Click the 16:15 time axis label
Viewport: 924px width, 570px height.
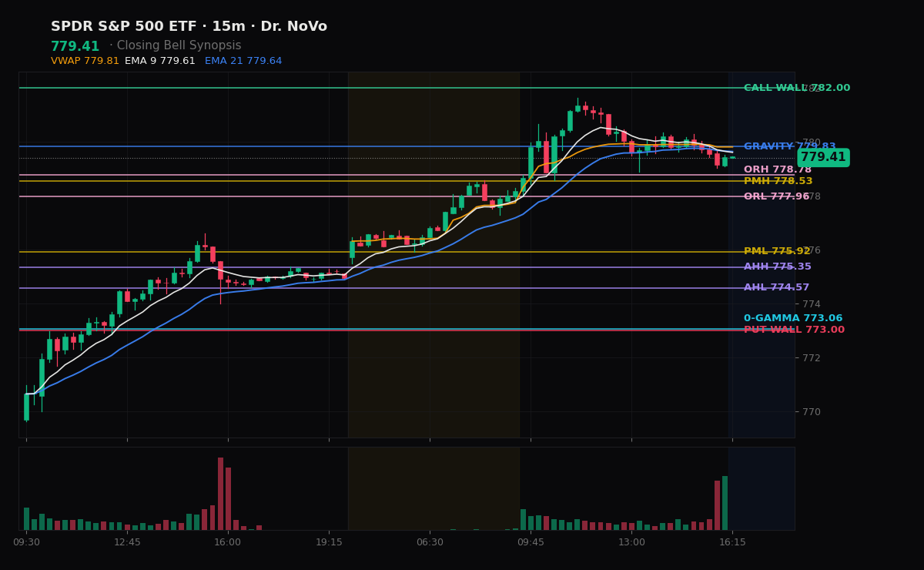732,542
